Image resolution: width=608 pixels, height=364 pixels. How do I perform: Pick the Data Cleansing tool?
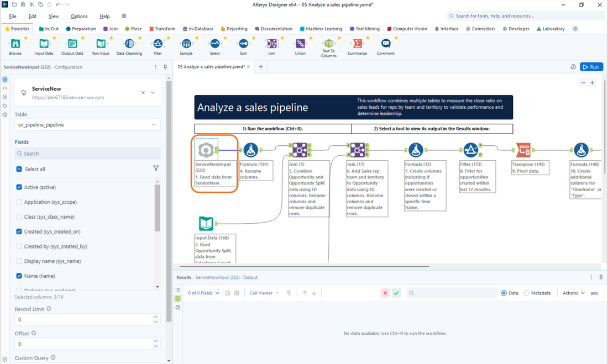click(129, 44)
